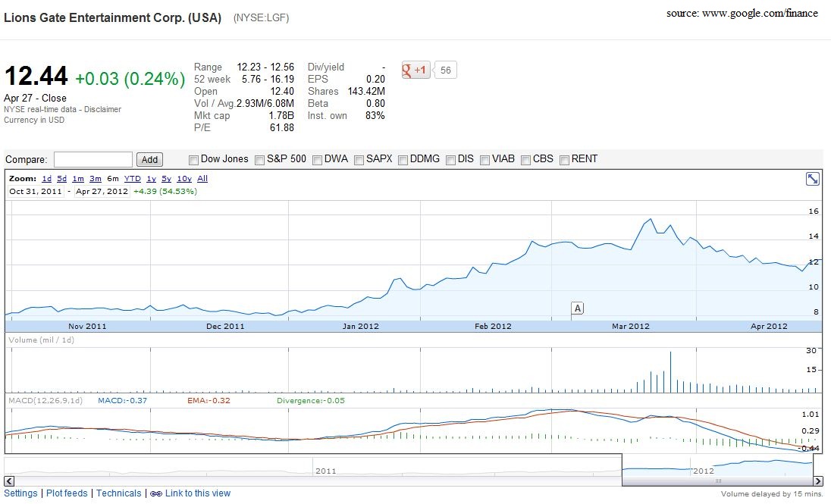831x504 pixels.
Task: Click the Inst. own value 83%
Action: pyautogui.click(x=375, y=115)
